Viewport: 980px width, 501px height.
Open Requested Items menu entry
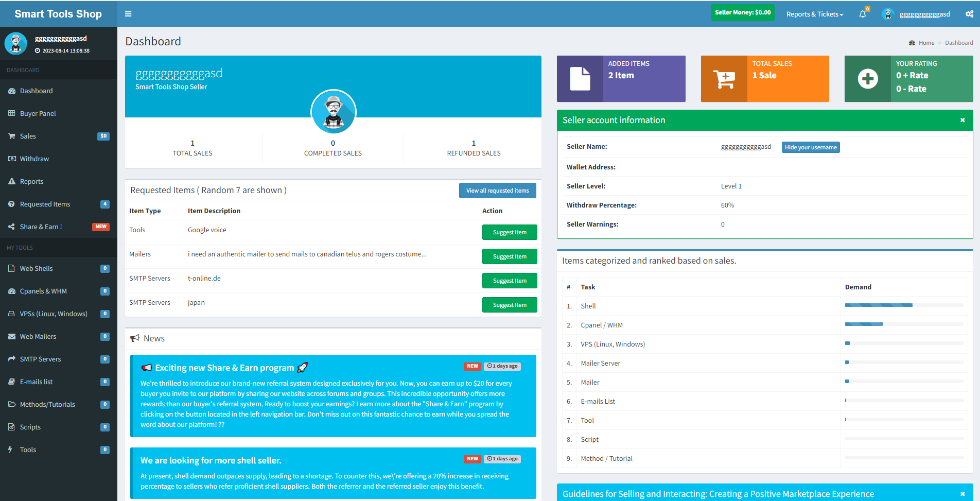pos(59,204)
